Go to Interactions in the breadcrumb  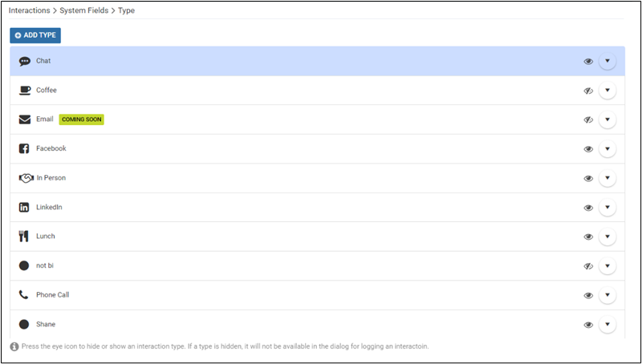29,10
